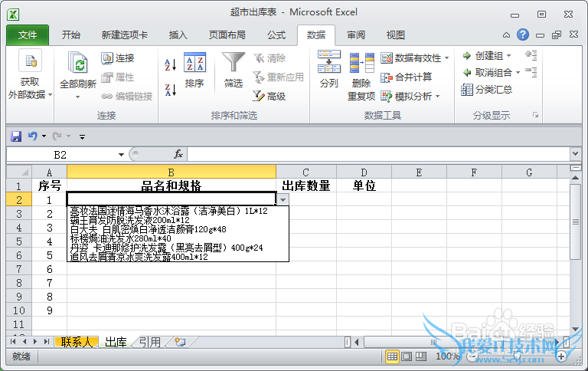Open the 文件 file tab
Viewport: 588px width, 371px height.
pos(28,35)
